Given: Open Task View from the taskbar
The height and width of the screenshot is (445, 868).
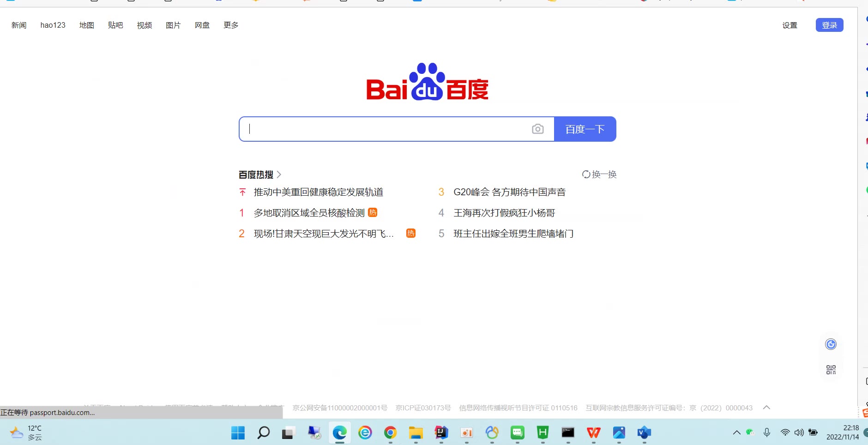Looking at the screenshot, I should point(288,433).
